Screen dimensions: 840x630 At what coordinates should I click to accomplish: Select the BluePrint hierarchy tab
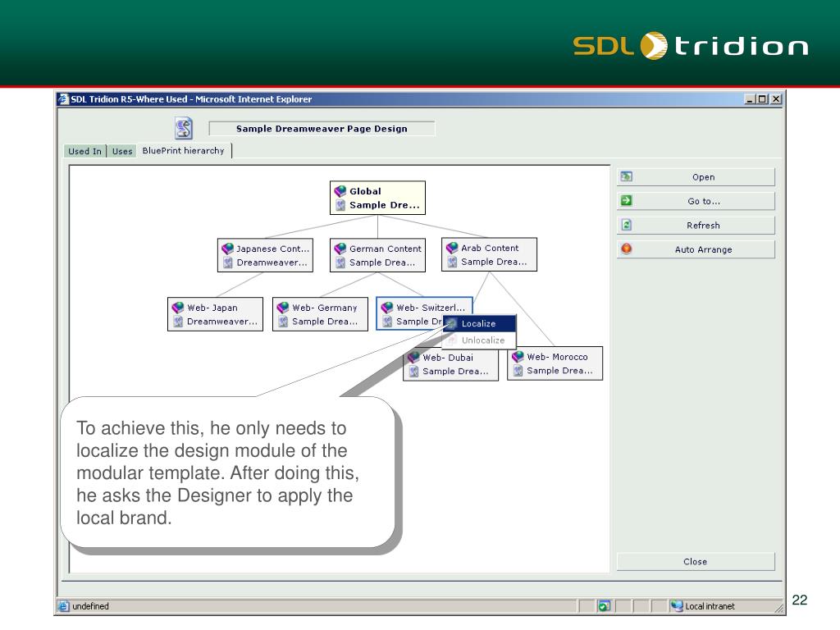tap(183, 151)
